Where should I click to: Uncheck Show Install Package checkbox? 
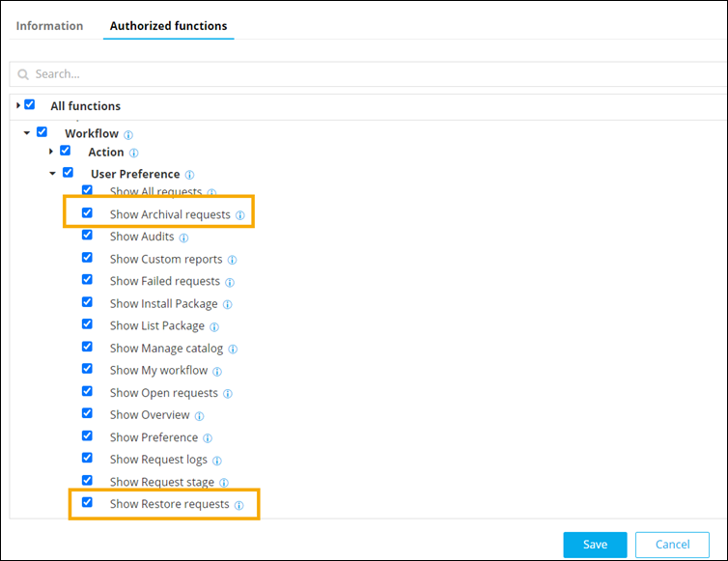[x=87, y=302]
